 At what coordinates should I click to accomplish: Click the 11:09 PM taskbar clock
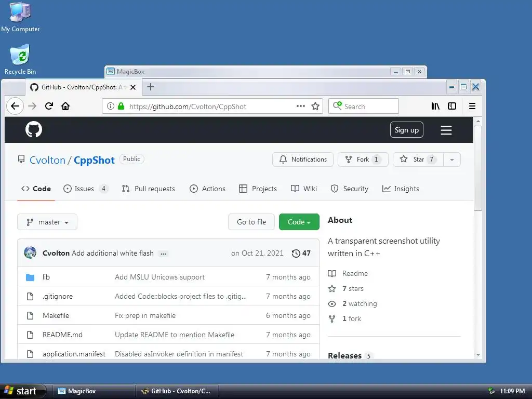coord(512,391)
